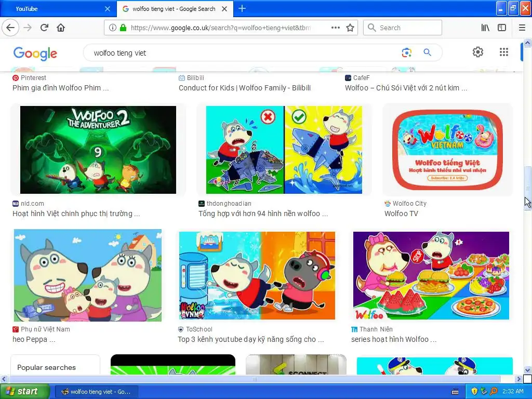Open the browser home page

pos(61,28)
